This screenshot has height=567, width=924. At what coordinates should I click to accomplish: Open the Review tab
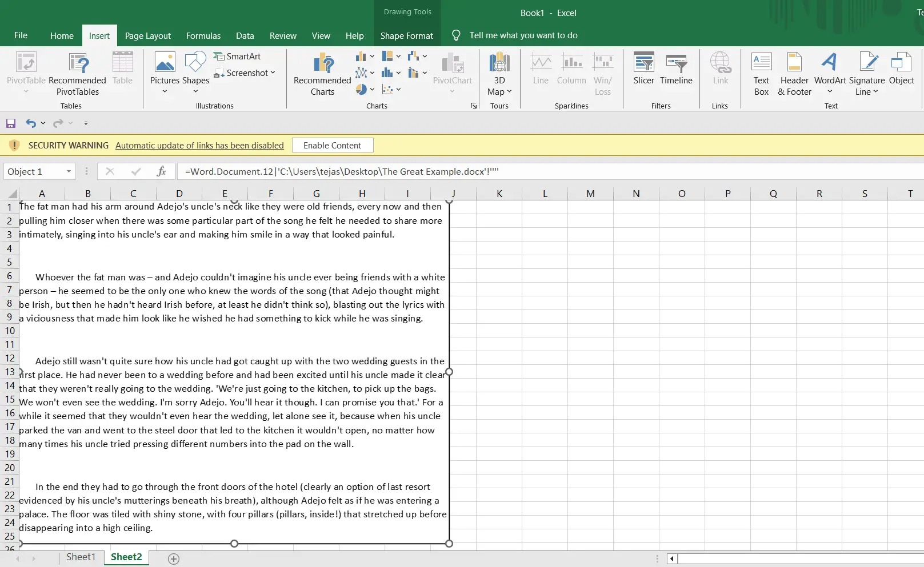tap(283, 35)
